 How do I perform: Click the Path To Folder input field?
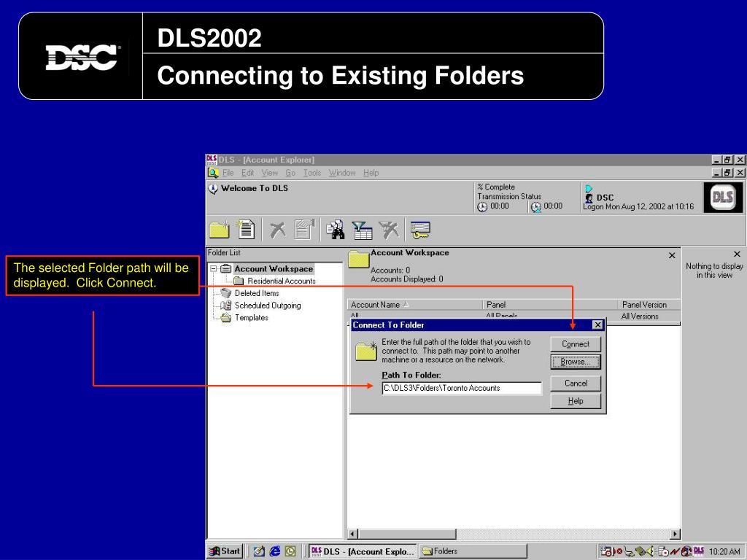click(x=462, y=388)
